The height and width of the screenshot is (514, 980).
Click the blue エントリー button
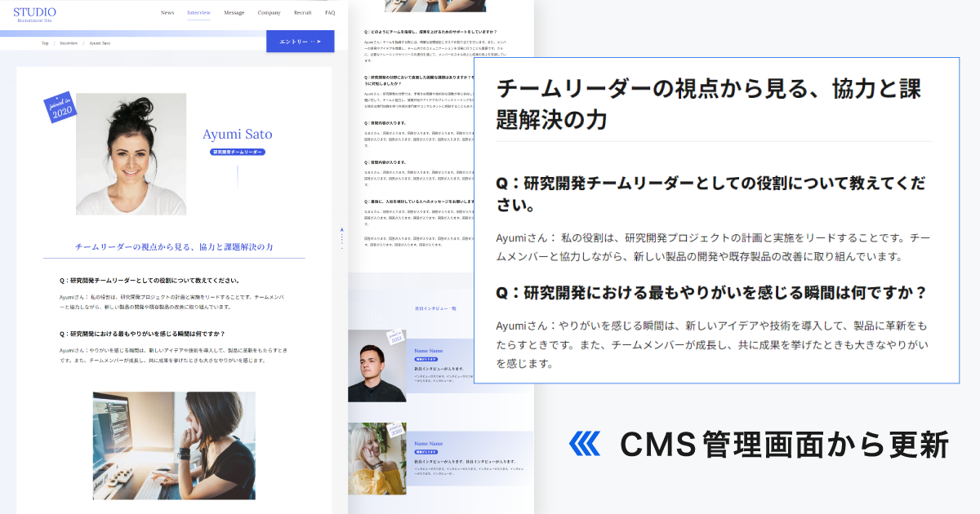[301, 41]
